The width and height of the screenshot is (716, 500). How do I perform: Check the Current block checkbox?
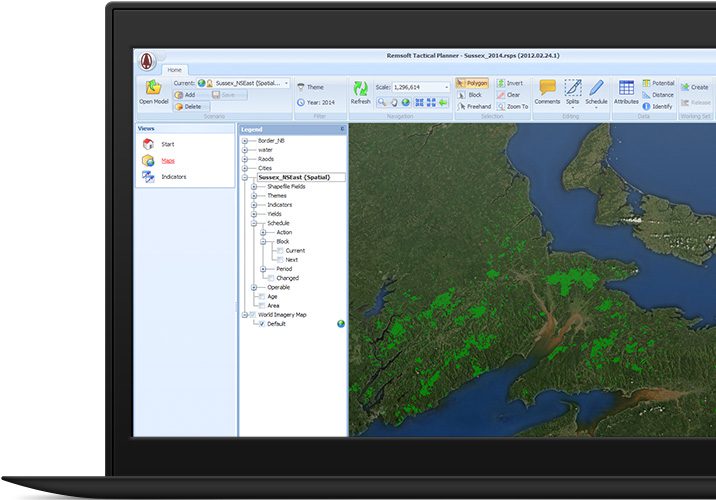coord(278,250)
